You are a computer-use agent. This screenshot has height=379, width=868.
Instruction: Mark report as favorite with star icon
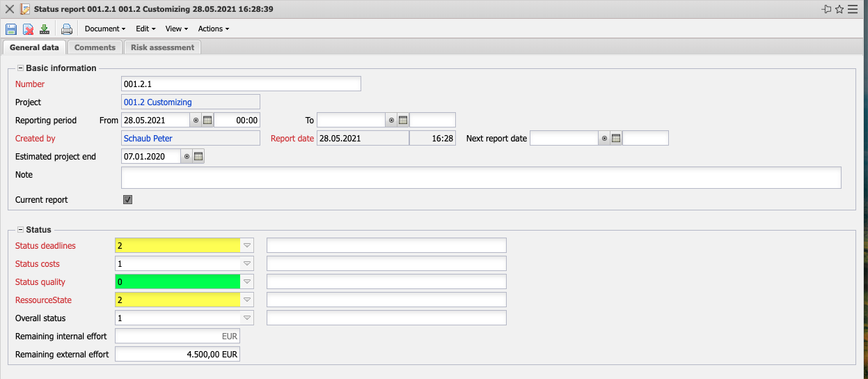(839, 9)
